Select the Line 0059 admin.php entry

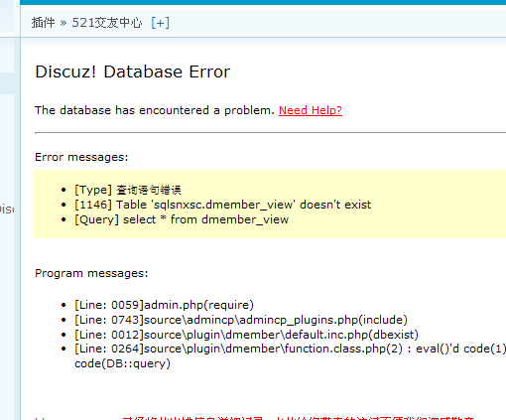[164, 305]
